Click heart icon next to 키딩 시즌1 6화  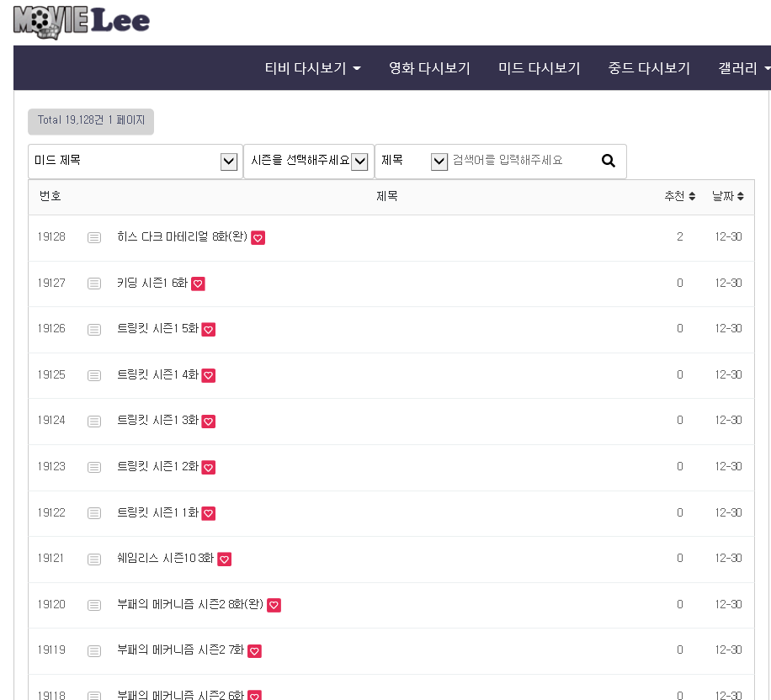[x=198, y=284]
